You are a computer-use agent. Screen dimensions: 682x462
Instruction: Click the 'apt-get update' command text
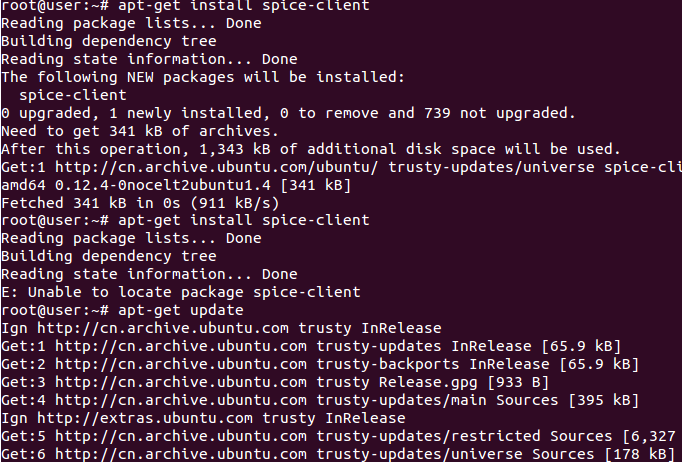176,310
